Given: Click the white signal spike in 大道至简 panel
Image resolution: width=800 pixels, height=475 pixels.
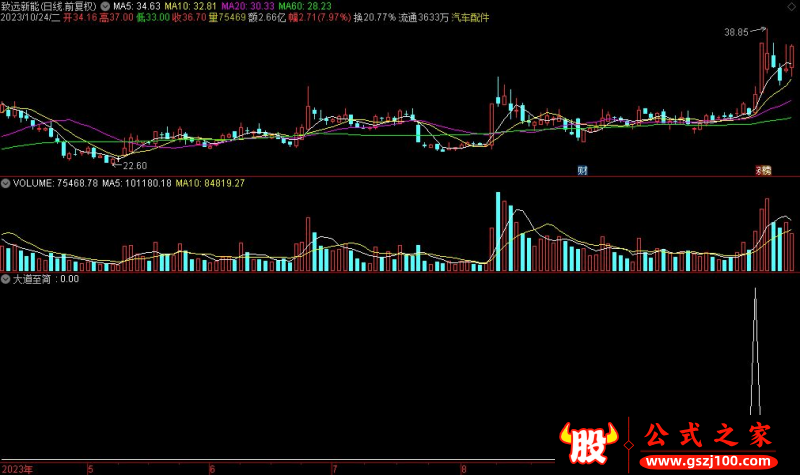Looking at the screenshot, I should [x=755, y=352].
